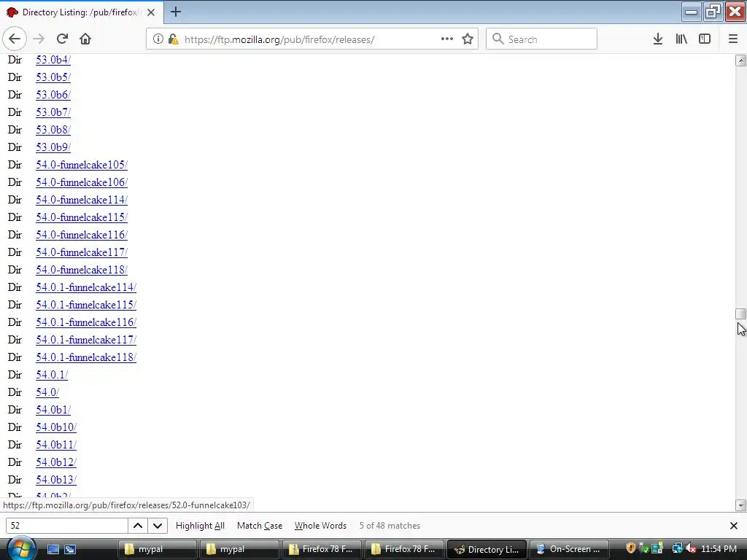Click Show Desktop quick launch icon
The height and width of the screenshot is (560, 747).
pos(53,549)
